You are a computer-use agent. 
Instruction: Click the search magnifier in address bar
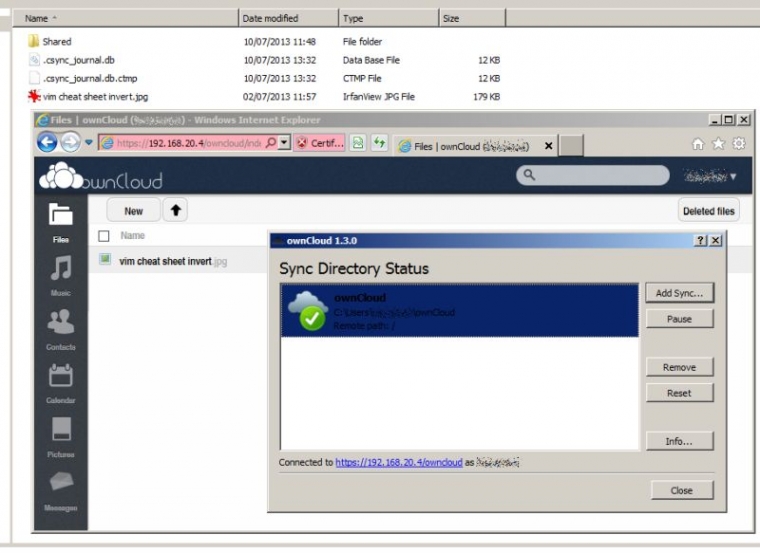point(271,142)
